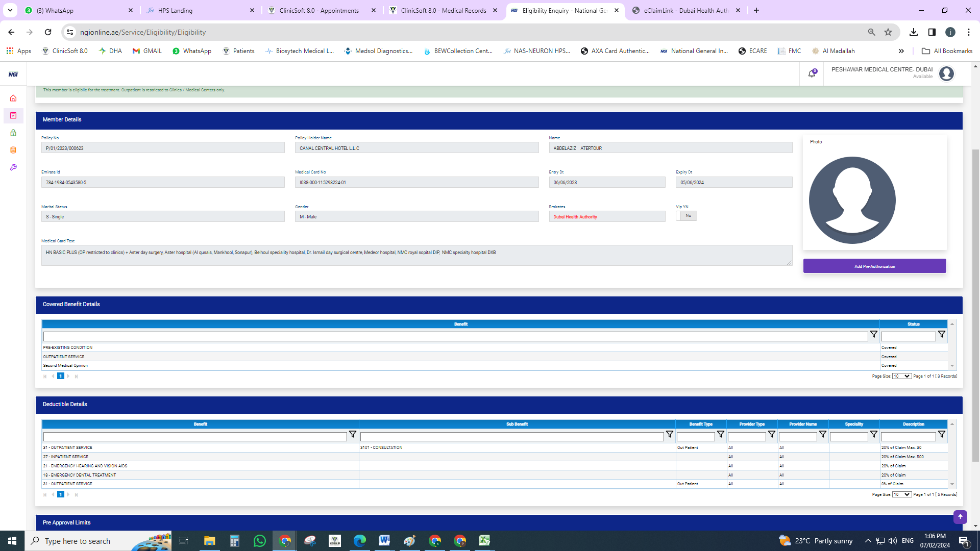Open Covered Benefit page size dropdown
This screenshot has width=980, height=551.
901,376
